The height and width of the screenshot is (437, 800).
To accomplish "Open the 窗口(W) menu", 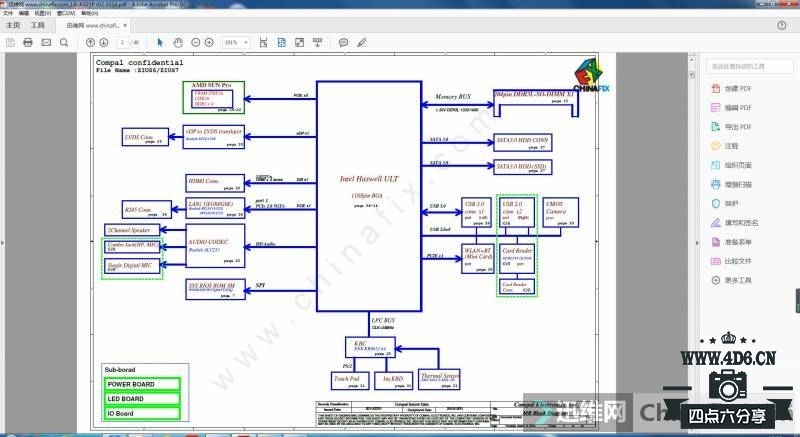I will (x=65, y=13).
